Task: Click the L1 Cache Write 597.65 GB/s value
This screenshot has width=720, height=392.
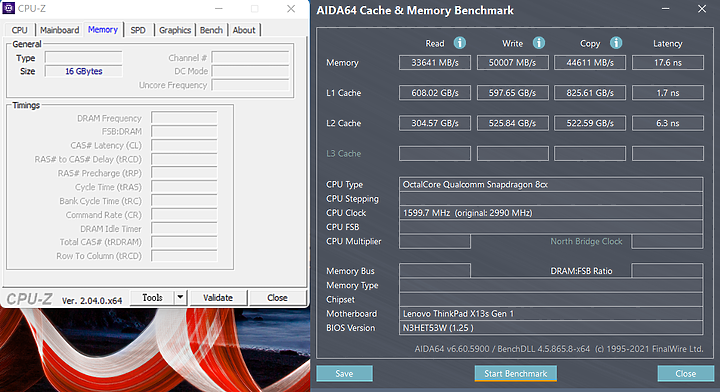Action: (x=512, y=93)
